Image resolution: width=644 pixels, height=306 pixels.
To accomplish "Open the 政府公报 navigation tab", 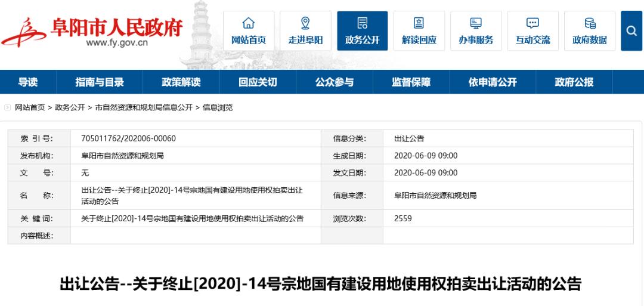I will tap(574, 82).
